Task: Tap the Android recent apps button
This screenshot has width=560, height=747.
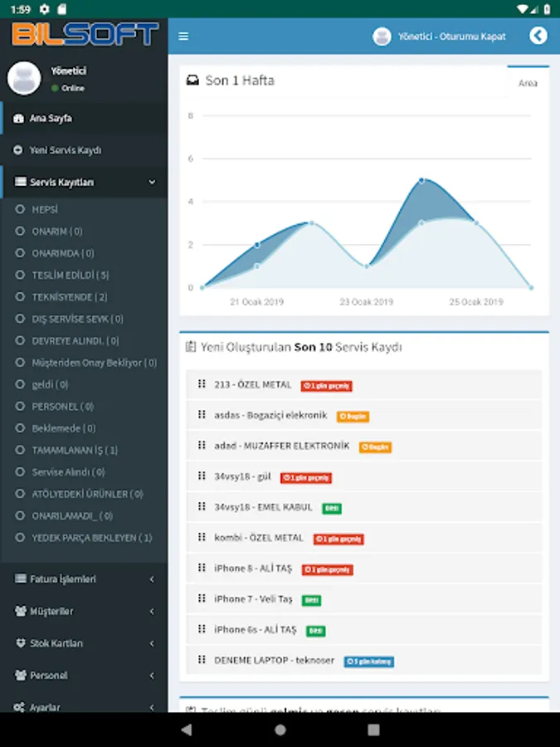Action: [374, 730]
